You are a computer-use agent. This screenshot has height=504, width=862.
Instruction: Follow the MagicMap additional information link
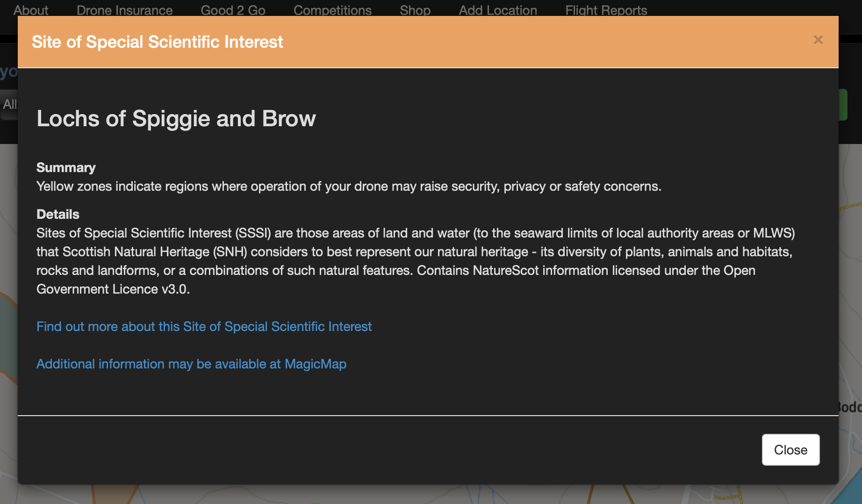point(192,364)
